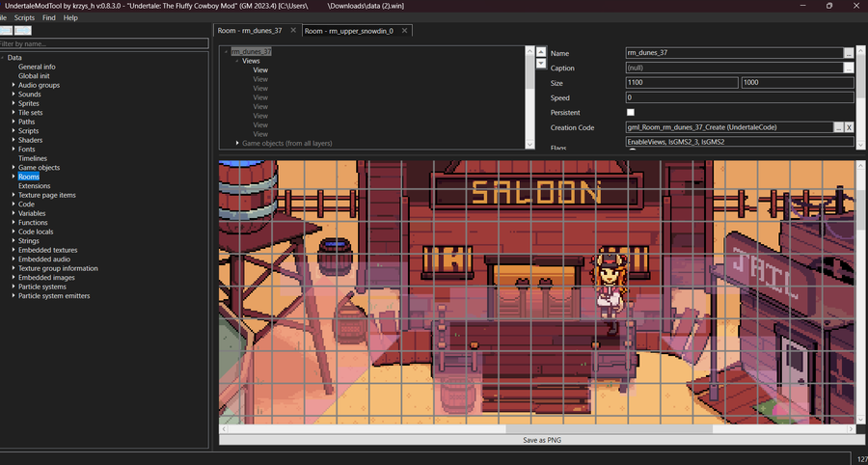Select Global init in the Data tree

(34, 76)
